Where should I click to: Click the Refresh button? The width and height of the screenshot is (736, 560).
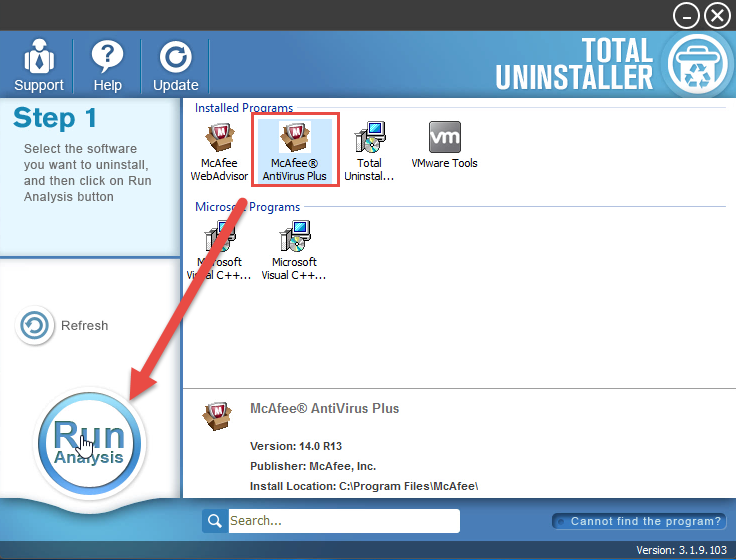62,325
